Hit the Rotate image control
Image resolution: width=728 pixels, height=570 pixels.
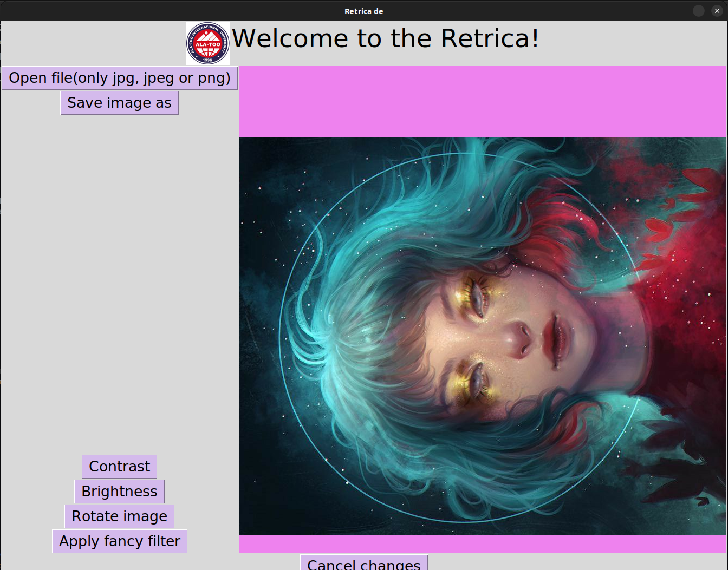119,516
